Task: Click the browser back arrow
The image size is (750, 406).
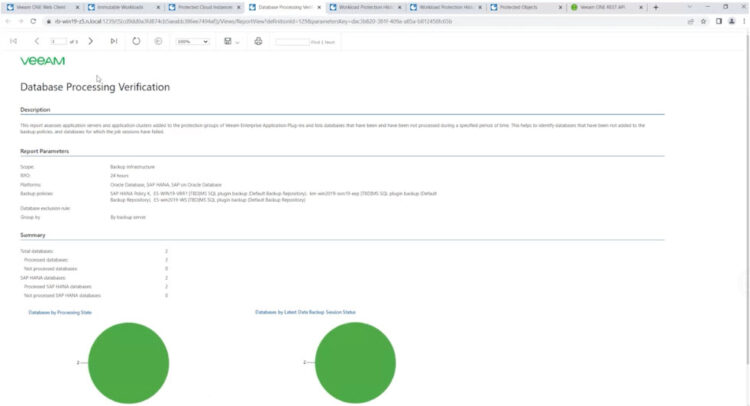Action: pos(8,22)
